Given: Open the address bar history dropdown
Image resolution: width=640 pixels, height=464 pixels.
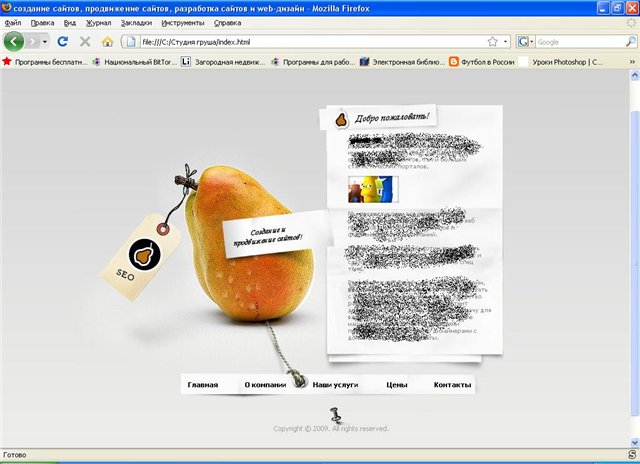Looking at the screenshot, I should [506, 42].
